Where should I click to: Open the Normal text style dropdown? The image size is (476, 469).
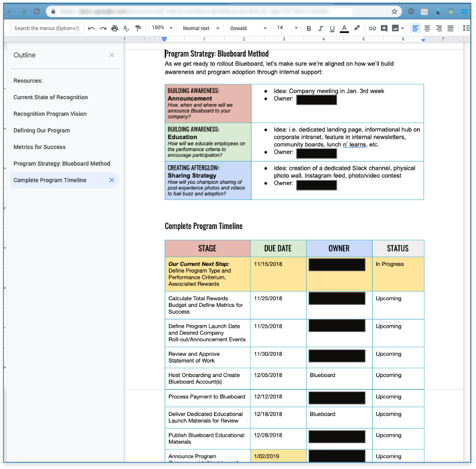(201, 28)
